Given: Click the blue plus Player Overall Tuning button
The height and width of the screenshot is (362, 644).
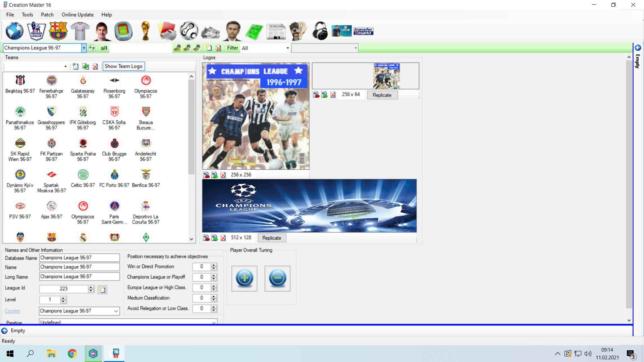Looking at the screenshot, I should [244, 278].
